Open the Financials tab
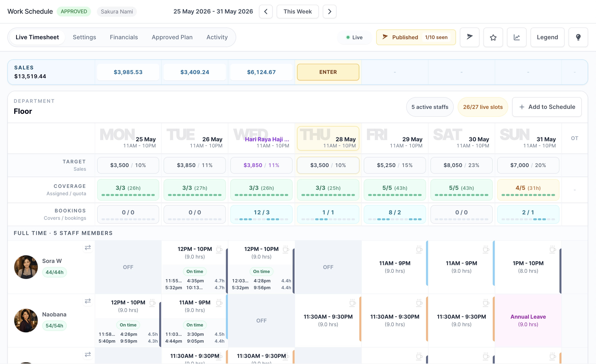The height and width of the screenshot is (364, 596). pos(124,37)
